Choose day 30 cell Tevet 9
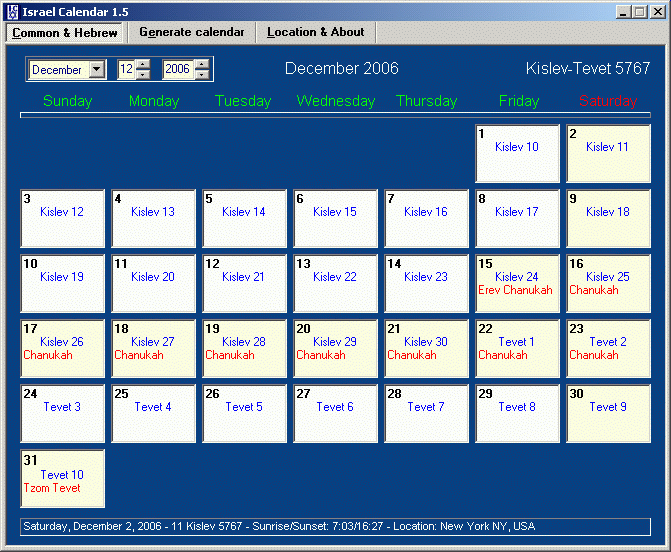 (608, 414)
